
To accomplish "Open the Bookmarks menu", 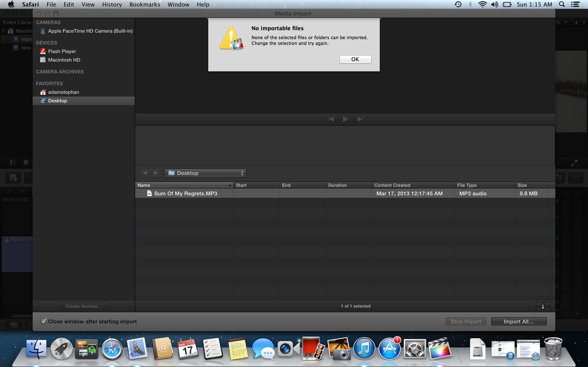I will 145,4.
